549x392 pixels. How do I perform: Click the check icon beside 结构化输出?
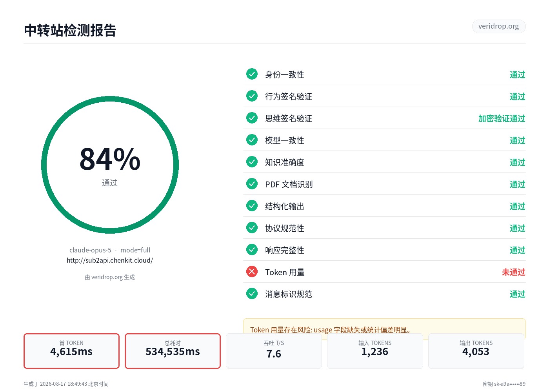point(252,206)
